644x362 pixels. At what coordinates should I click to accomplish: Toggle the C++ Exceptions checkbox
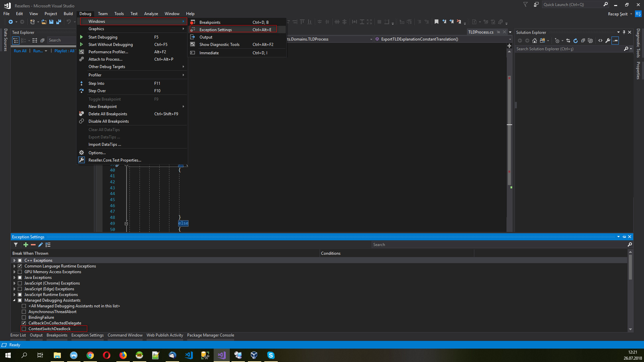coord(20,260)
